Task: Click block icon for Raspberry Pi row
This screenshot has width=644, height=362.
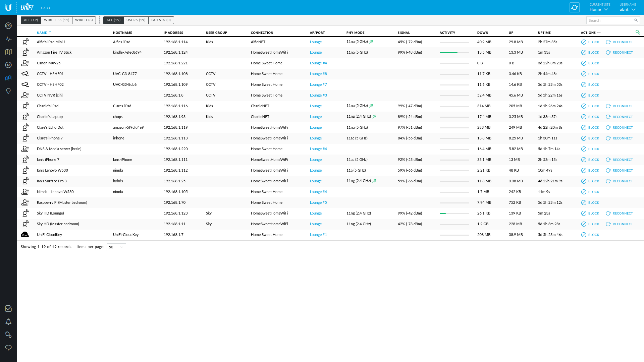Action: pyautogui.click(x=584, y=203)
